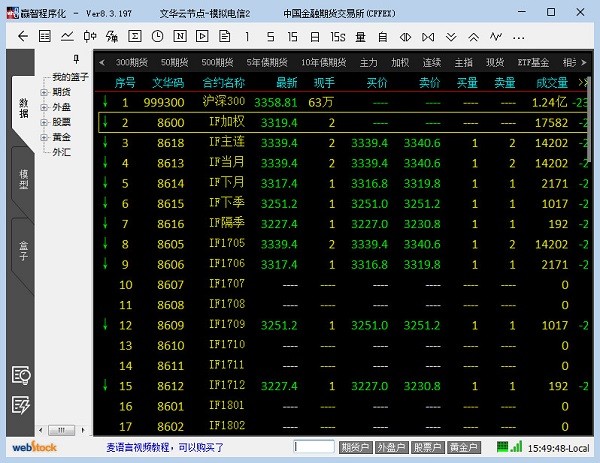This screenshot has height=463, width=600.
Task: Click the 自 custom period button
Action: click(382, 37)
